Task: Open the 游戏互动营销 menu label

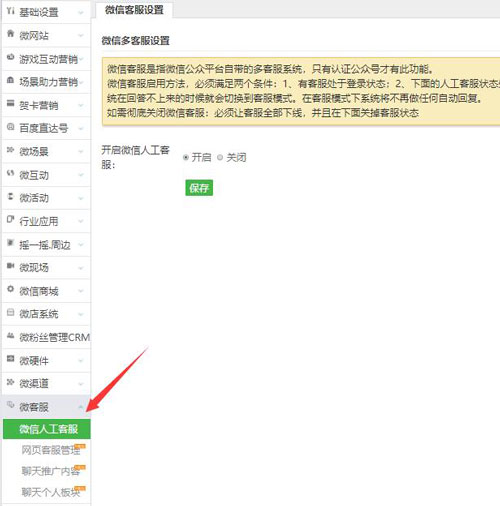Action: click(x=49, y=59)
